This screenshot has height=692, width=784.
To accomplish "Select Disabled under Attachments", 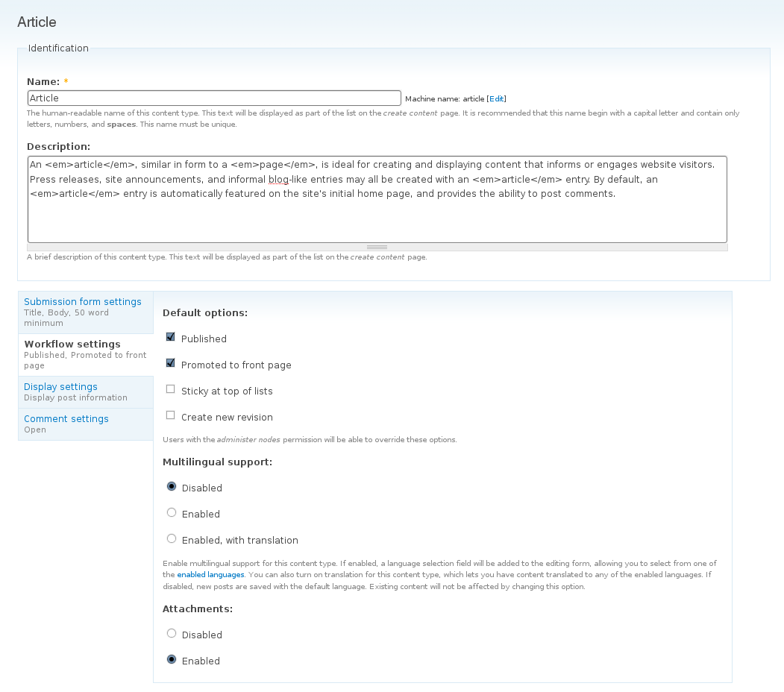I will click(172, 632).
